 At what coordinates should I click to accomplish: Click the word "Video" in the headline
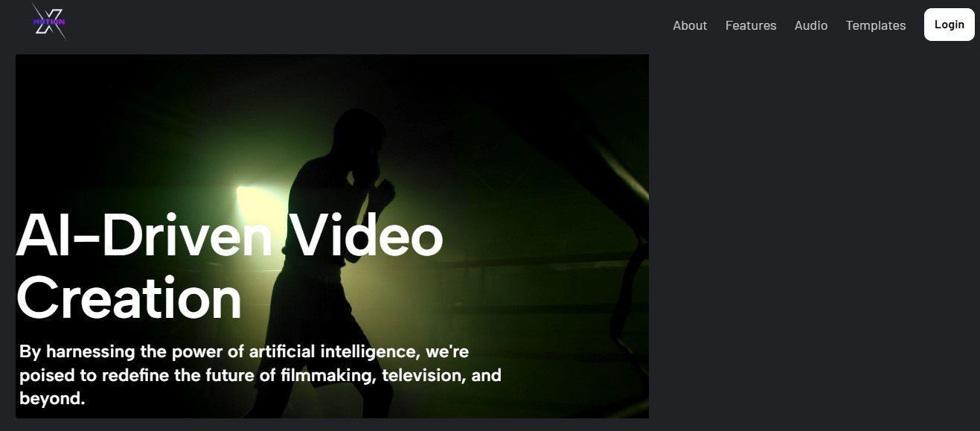[366, 235]
